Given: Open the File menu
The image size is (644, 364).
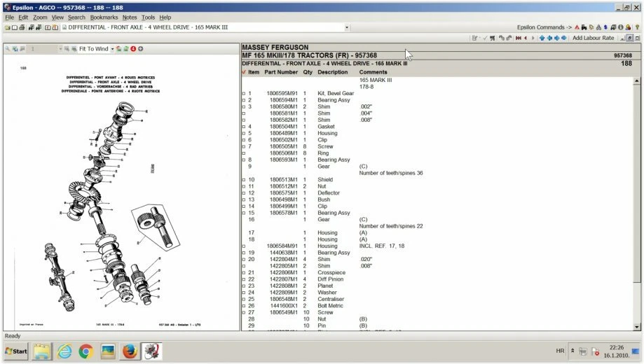Looking at the screenshot, I should (x=9, y=17).
